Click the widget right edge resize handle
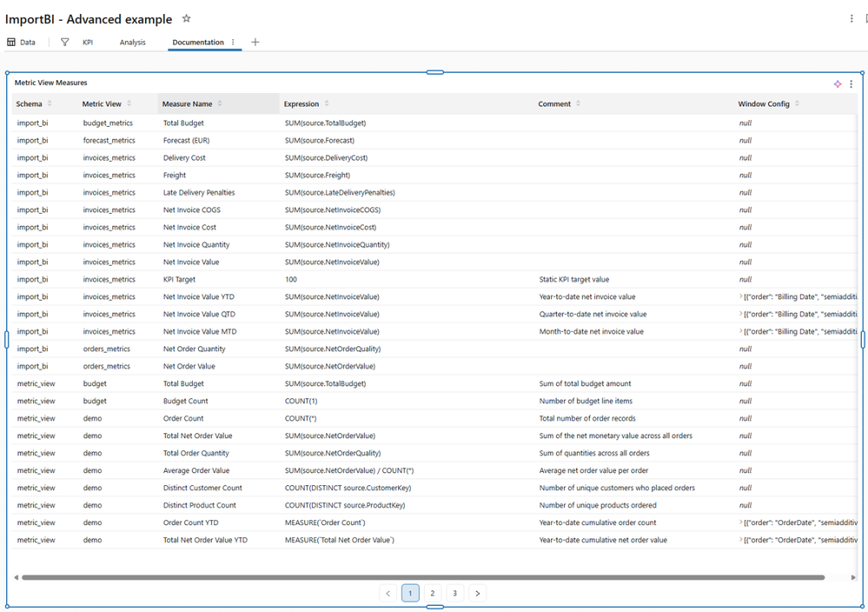 point(863,340)
